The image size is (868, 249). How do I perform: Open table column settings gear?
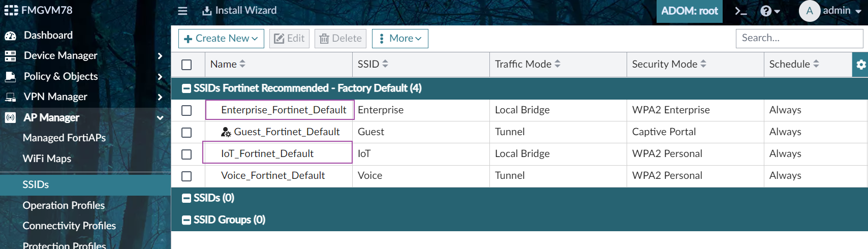click(x=860, y=65)
